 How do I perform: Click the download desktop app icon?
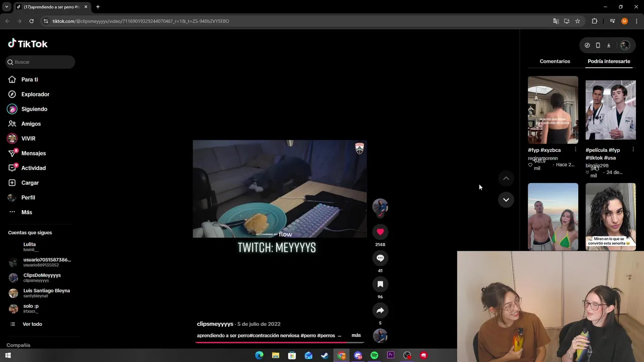coord(609,45)
